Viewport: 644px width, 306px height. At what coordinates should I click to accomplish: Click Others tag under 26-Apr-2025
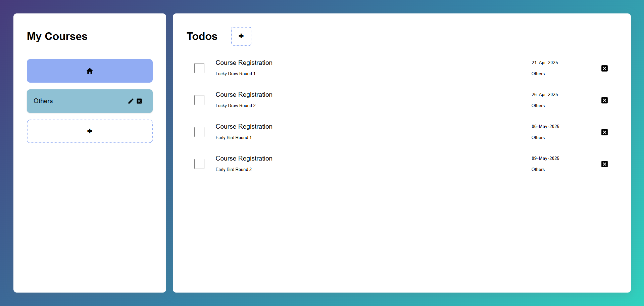pos(538,106)
